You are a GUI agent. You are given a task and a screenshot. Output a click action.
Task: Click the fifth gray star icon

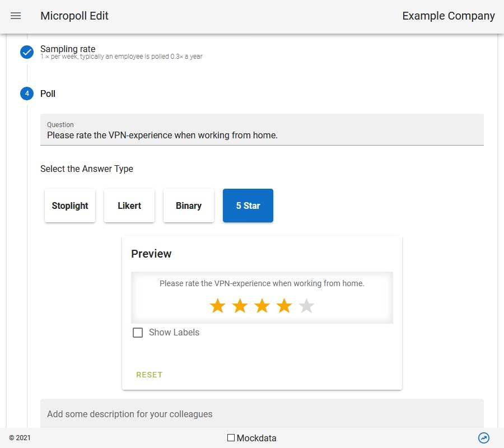307,306
